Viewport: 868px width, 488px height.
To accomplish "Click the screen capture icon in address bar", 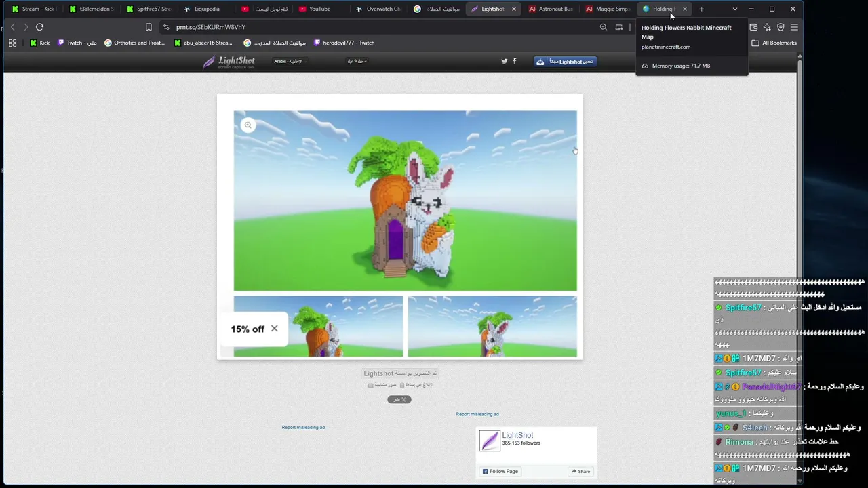I will (x=618, y=27).
